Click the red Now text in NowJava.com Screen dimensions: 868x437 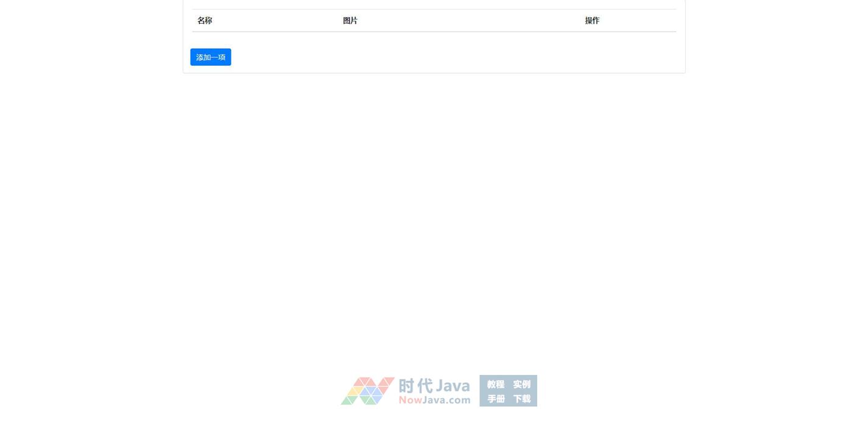411,400
